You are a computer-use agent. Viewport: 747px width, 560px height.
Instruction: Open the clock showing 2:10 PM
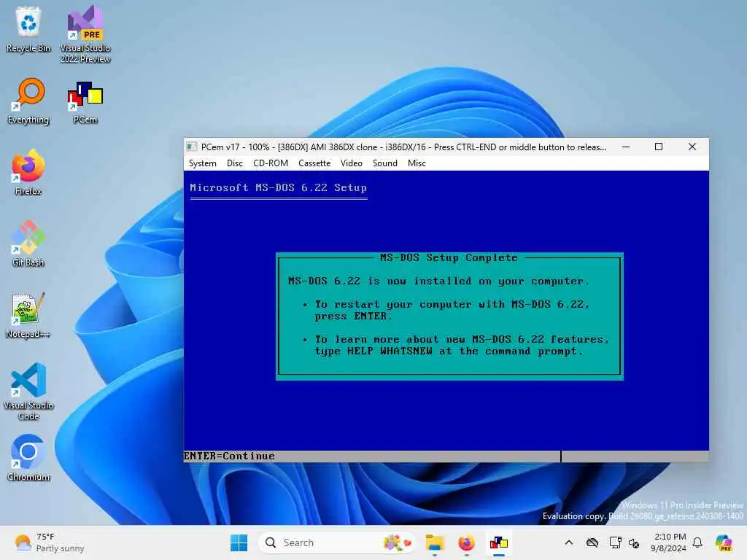tap(670, 542)
